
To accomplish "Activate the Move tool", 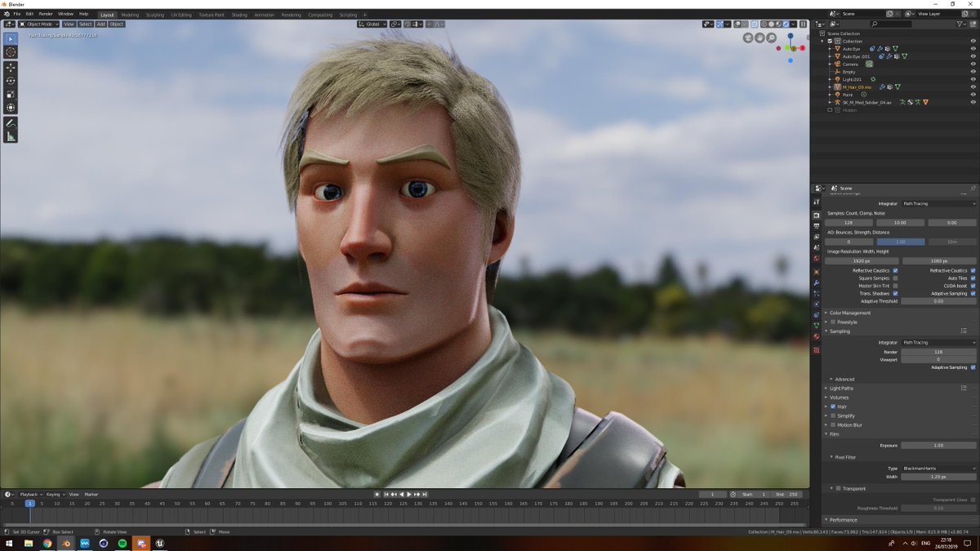I will [x=11, y=68].
